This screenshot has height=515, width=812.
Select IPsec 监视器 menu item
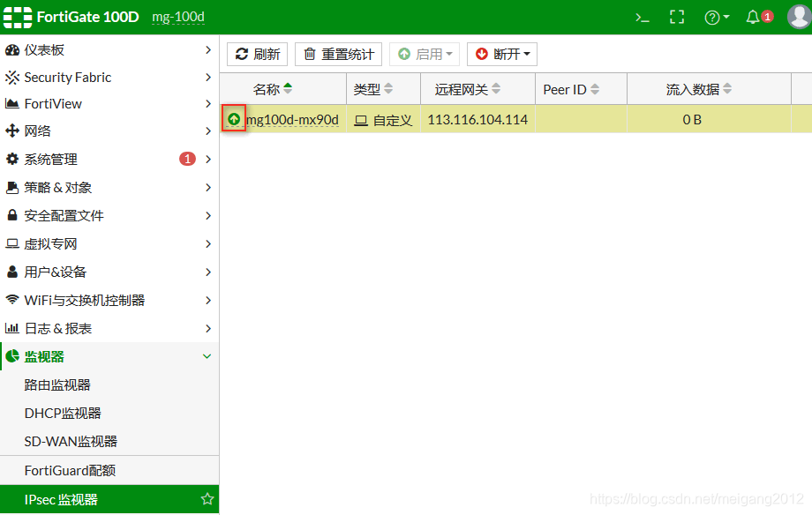109,499
